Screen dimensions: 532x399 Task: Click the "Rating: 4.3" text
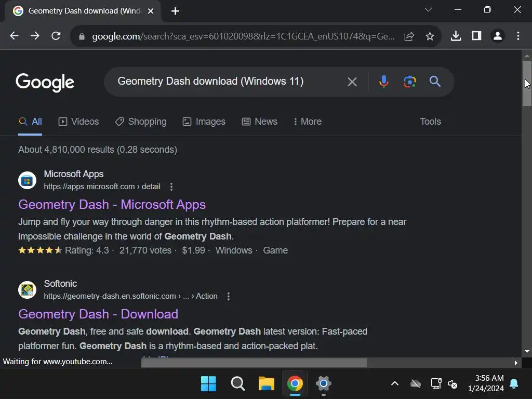click(x=87, y=250)
